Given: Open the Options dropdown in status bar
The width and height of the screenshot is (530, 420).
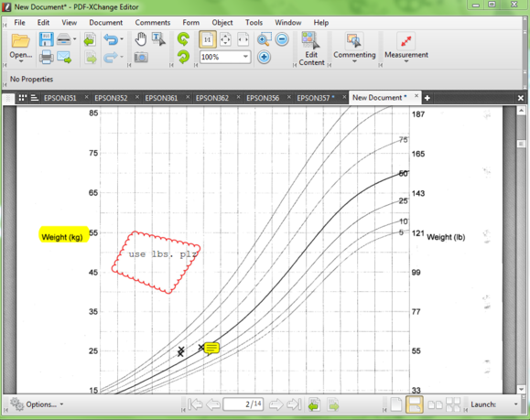Looking at the screenshot, I should (x=37, y=404).
